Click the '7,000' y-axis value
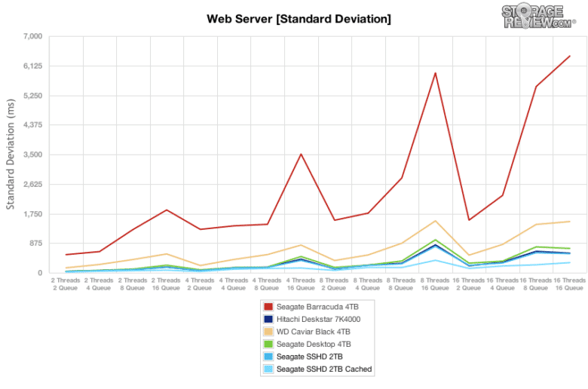588x389 pixels. point(33,36)
